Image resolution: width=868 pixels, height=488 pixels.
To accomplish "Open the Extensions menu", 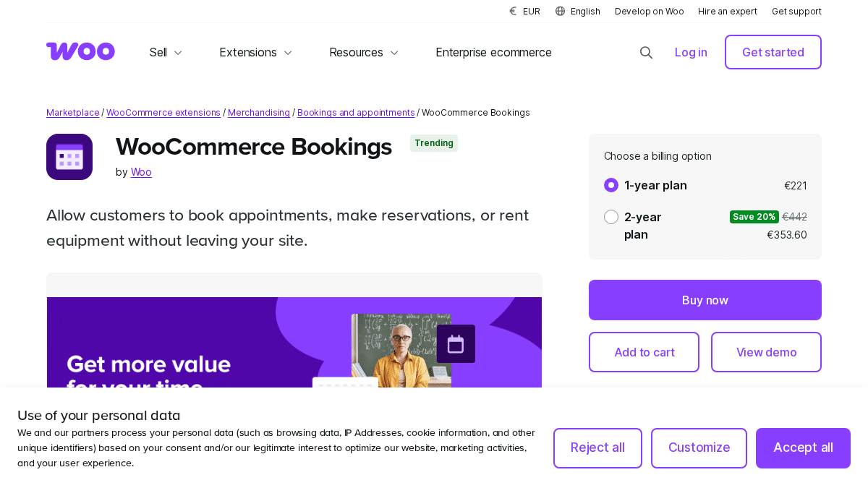I will point(256,52).
